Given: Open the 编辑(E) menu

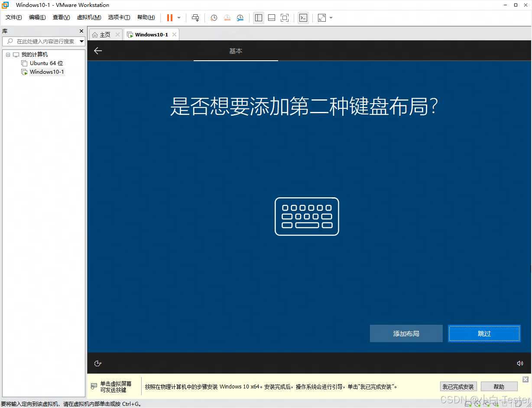Looking at the screenshot, I should pos(37,17).
